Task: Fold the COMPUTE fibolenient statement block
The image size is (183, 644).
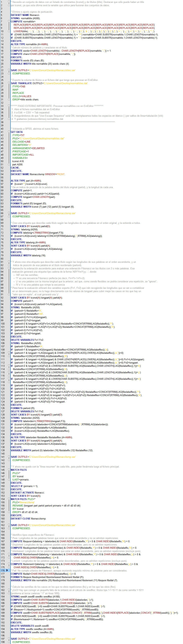Action: click(9, 564)
